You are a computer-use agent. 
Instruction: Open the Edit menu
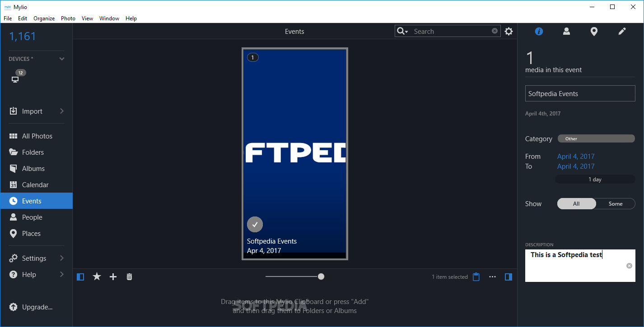tap(23, 18)
